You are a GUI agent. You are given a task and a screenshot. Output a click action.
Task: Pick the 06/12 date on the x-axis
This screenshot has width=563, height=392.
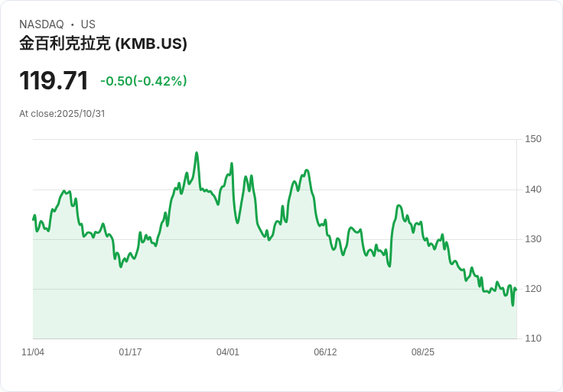tap(325, 352)
